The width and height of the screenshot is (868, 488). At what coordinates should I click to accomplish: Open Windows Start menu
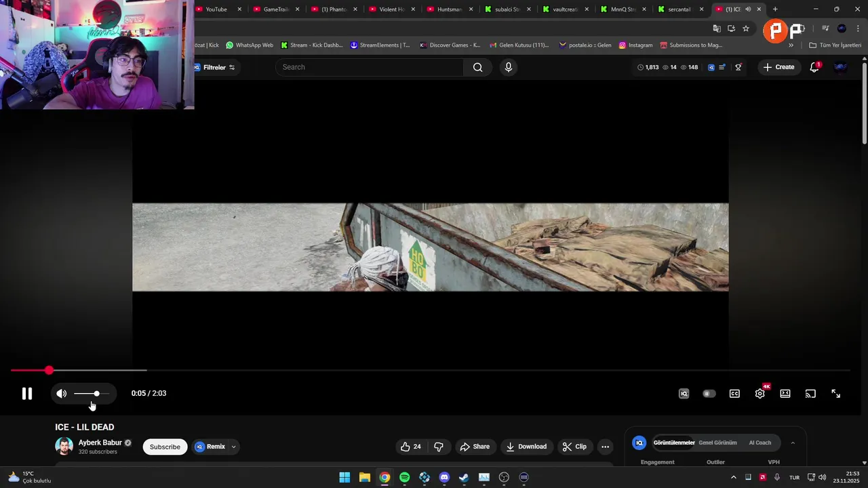click(x=344, y=477)
